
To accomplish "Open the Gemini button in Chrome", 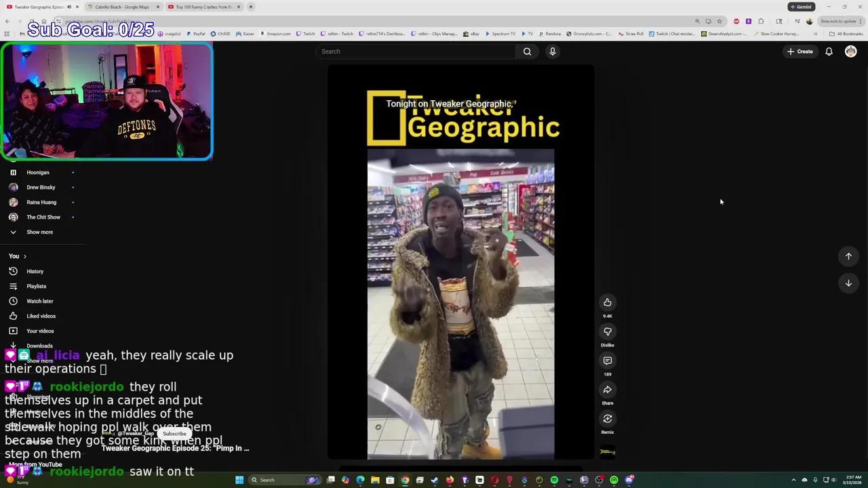I will coord(801,7).
